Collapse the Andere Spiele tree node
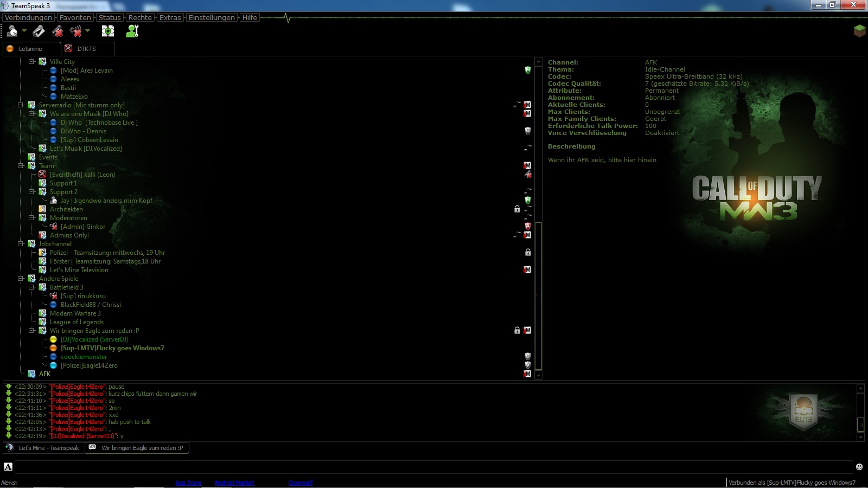The image size is (868, 488). coord(21,279)
